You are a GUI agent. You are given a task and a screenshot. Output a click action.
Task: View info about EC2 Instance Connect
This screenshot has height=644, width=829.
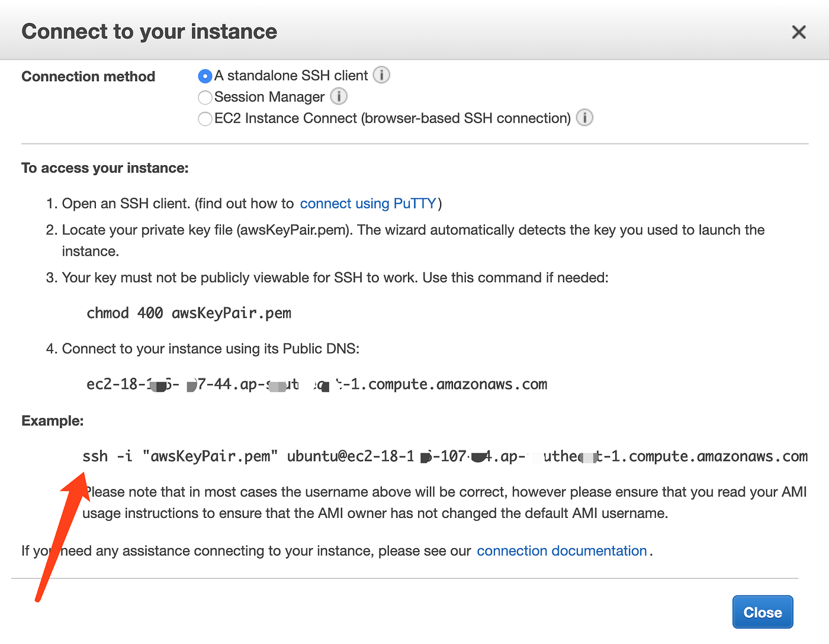click(x=584, y=118)
